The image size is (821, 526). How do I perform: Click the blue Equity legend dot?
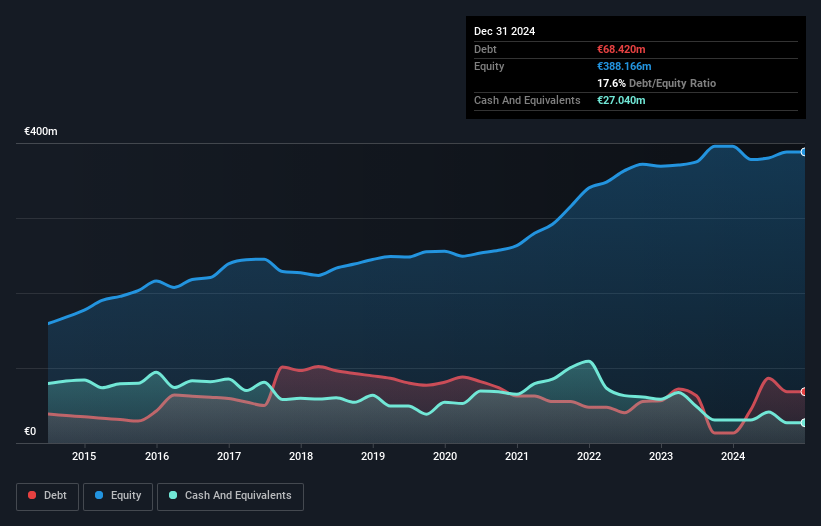[99, 495]
